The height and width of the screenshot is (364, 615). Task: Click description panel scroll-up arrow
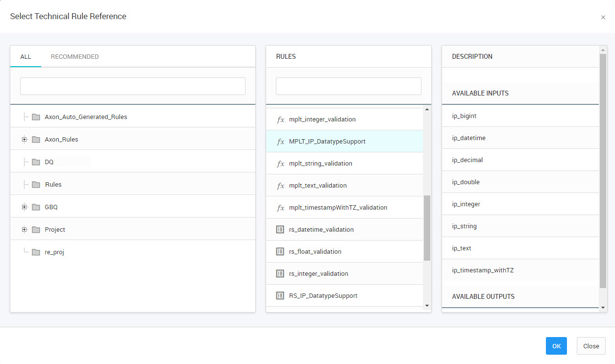(x=603, y=49)
